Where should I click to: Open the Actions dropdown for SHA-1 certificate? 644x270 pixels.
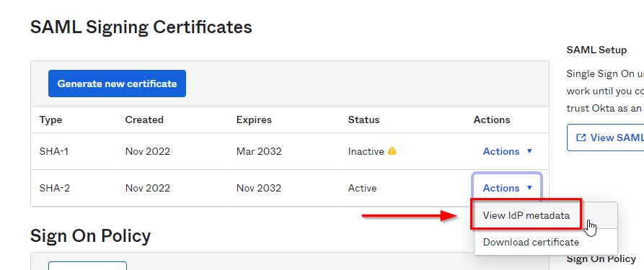click(x=507, y=151)
